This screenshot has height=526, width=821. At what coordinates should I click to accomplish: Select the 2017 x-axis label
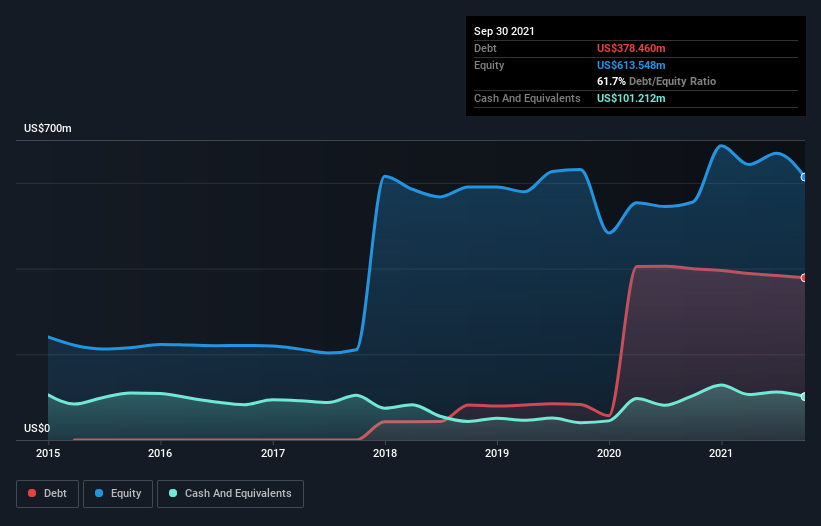[273, 453]
